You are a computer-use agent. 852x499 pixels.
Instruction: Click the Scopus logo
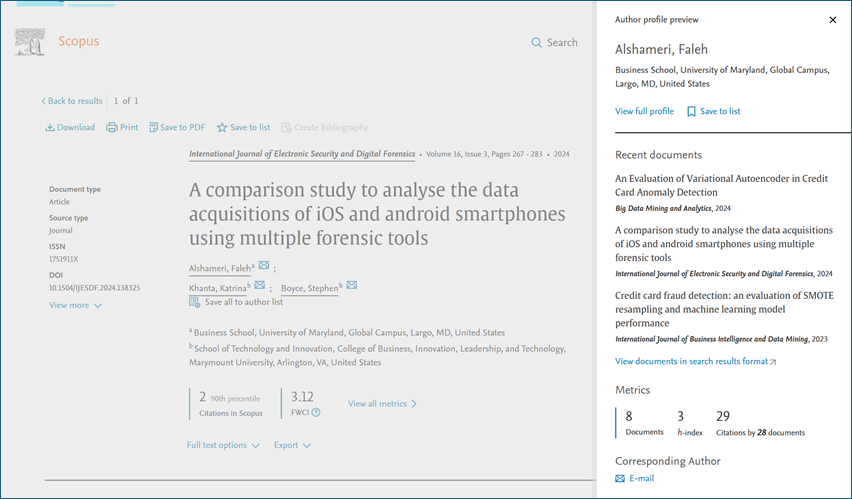57,42
